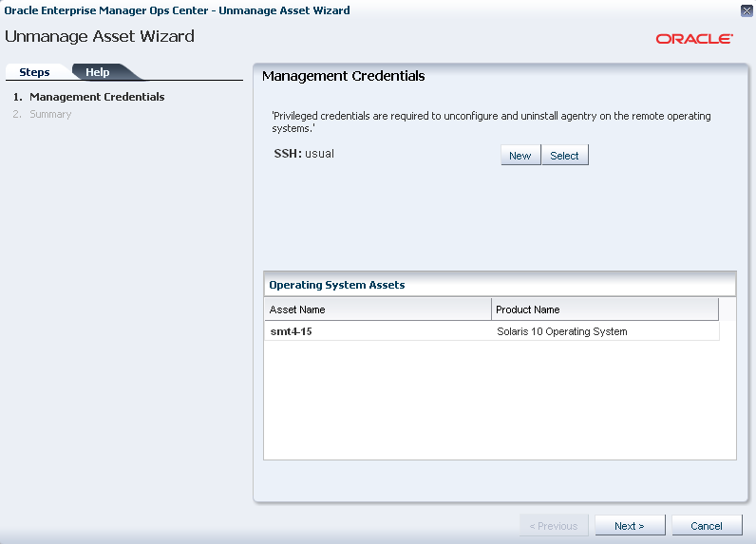Select the smt4-15 asset row
The image size is (756, 544).
(492, 331)
